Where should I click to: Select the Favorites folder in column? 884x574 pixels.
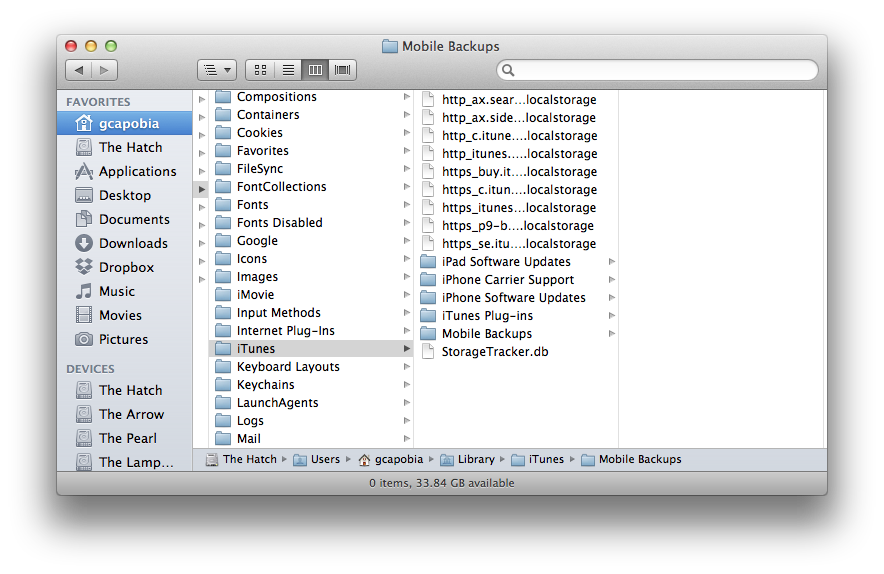point(311,151)
